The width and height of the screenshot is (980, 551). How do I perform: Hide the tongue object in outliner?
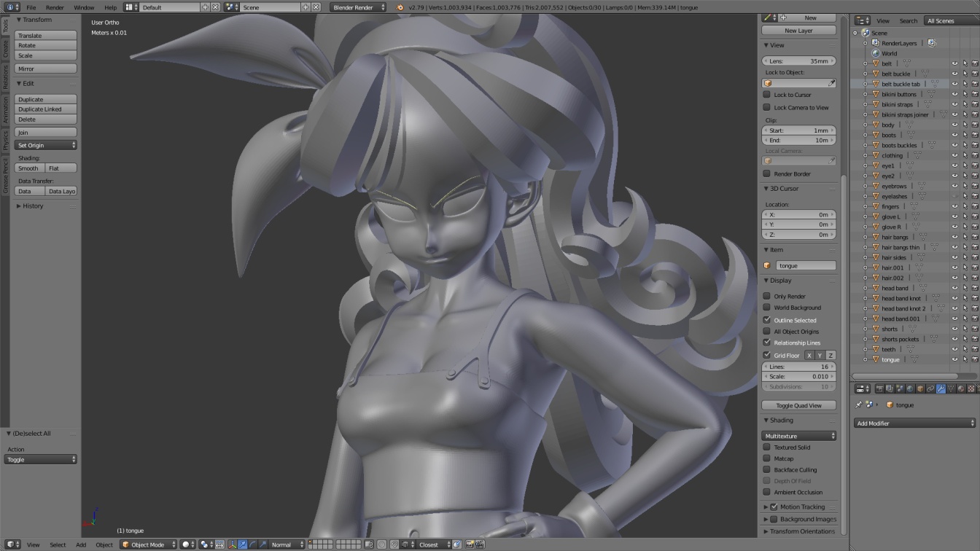[954, 359]
